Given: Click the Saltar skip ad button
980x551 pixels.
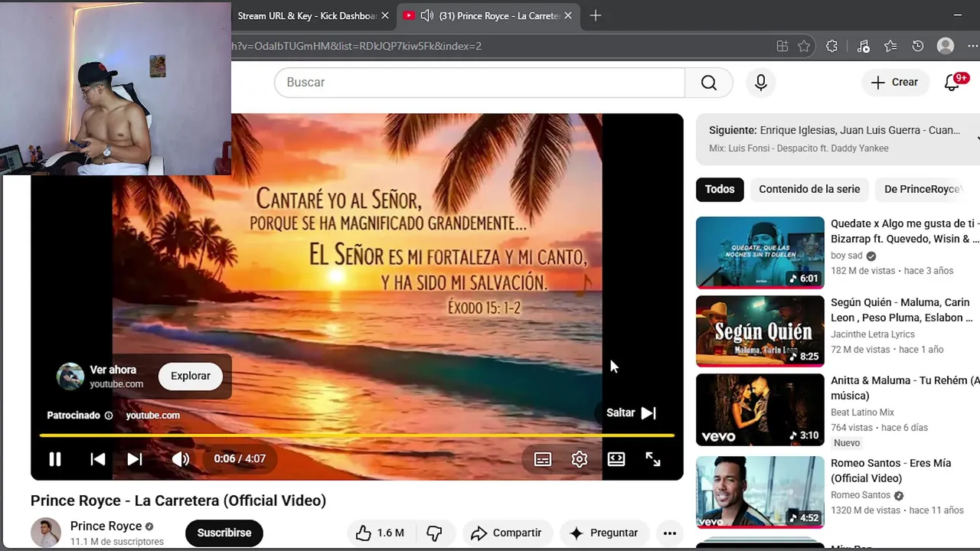Looking at the screenshot, I should pos(631,412).
